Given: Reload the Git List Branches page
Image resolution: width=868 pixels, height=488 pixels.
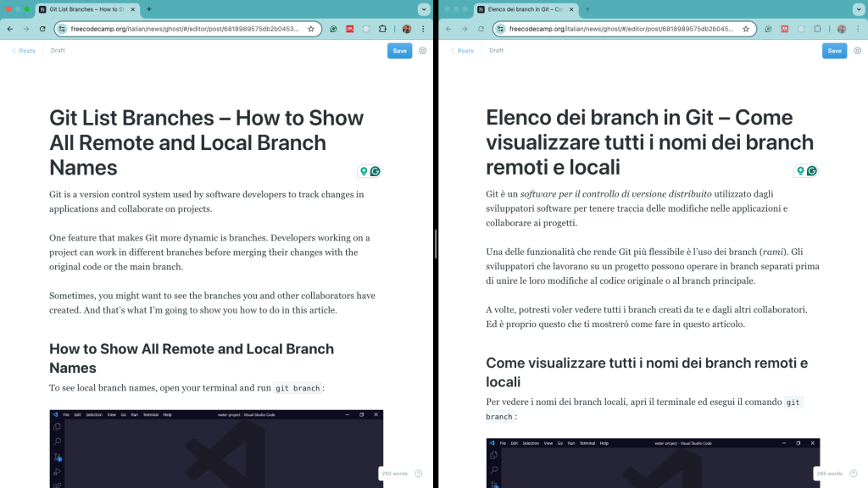Looking at the screenshot, I should pos(42,29).
